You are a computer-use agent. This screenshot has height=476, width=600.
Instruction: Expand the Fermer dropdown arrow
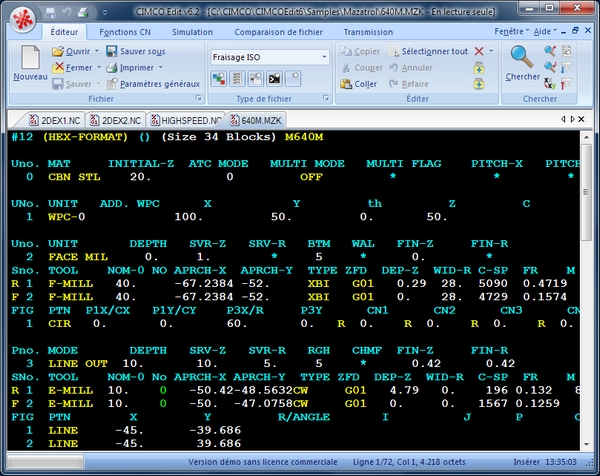coord(99,68)
